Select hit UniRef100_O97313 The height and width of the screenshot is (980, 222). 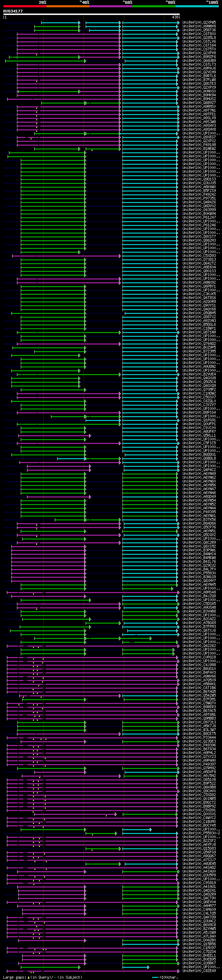(199, 722)
